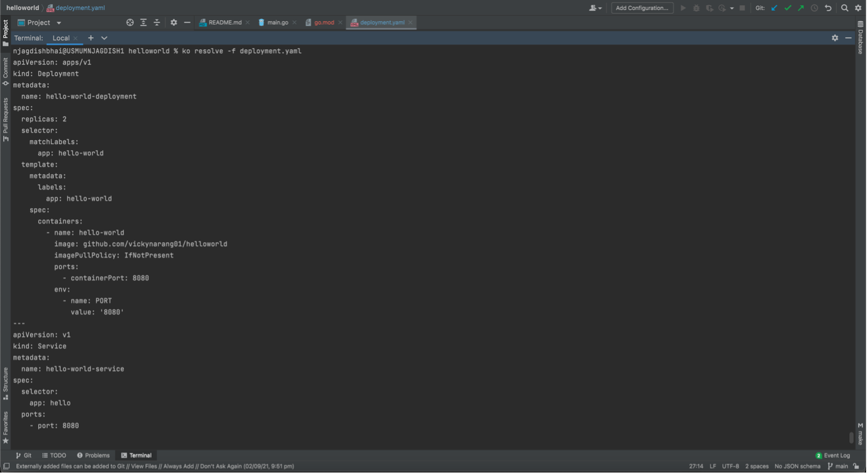
Task: Click the Run play icon
Action: pyautogui.click(x=683, y=8)
